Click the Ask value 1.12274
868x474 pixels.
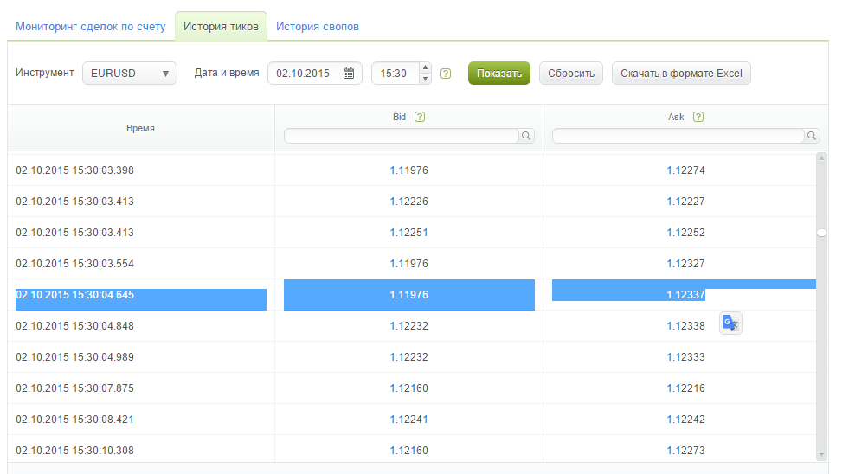(x=686, y=170)
